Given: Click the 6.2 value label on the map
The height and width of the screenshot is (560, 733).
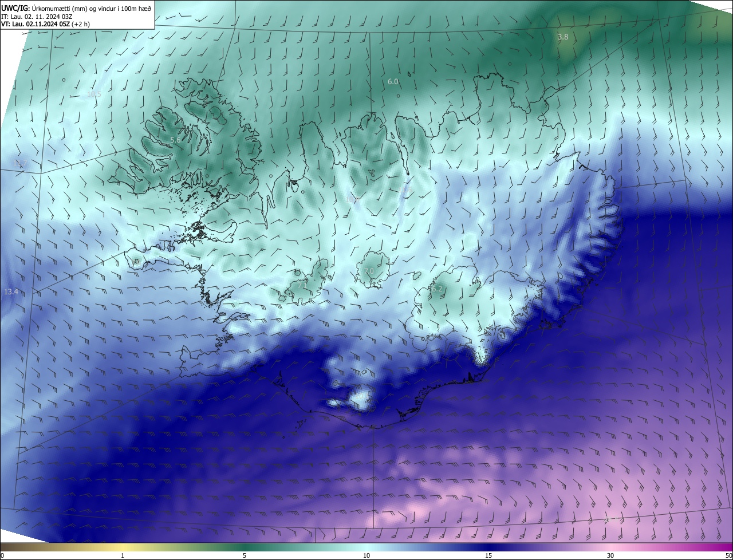Looking at the screenshot, I should 436,289.
